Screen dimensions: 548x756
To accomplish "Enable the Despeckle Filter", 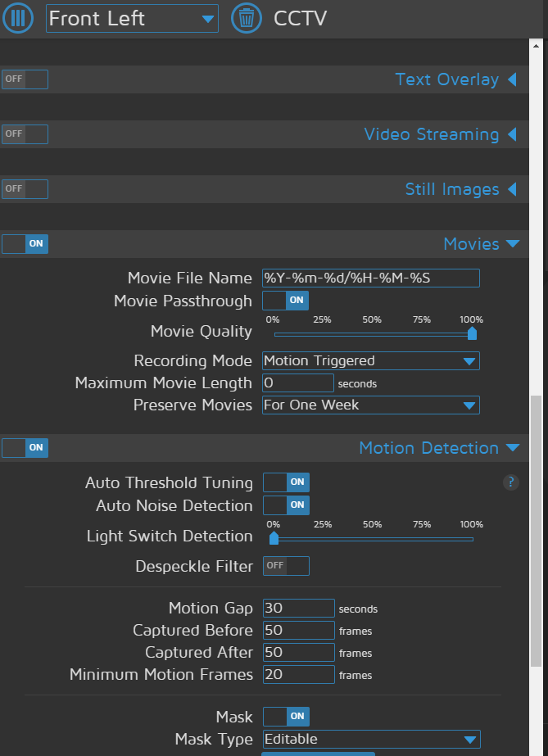I will (x=286, y=565).
